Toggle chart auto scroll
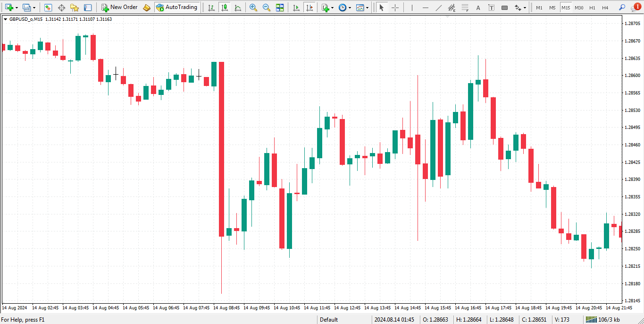644x324 pixels. pos(296,8)
